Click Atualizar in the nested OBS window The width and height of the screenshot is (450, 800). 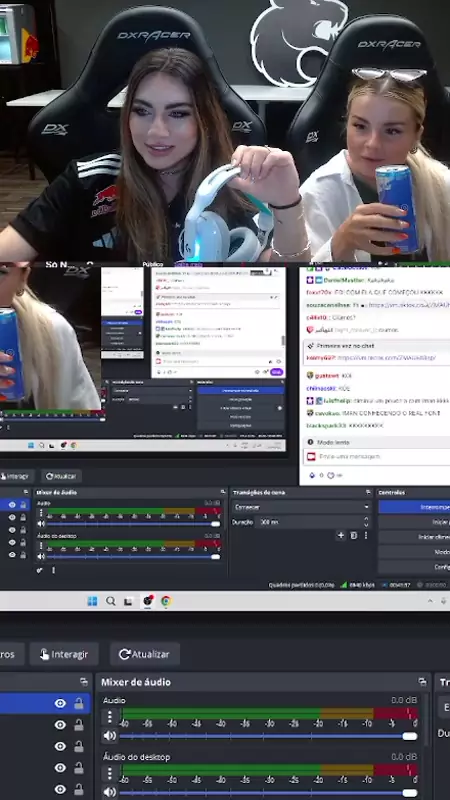(x=61, y=476)
